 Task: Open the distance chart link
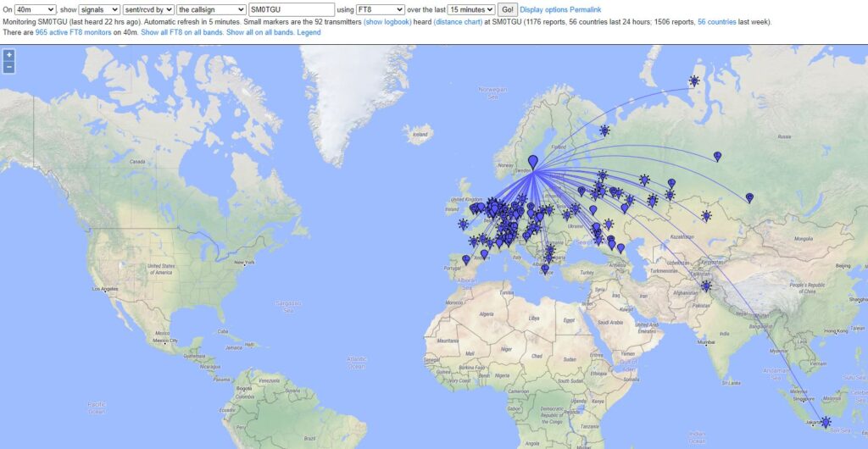point(458,22)
